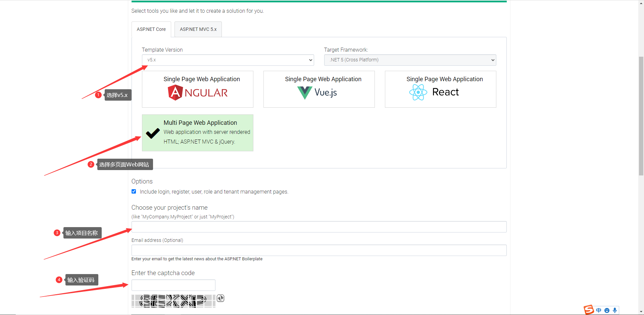Image resolution: width=644 pixels, height=315 pixels.
Task: Toggle the include login and register pages checkbox
Action: point(134,192)
